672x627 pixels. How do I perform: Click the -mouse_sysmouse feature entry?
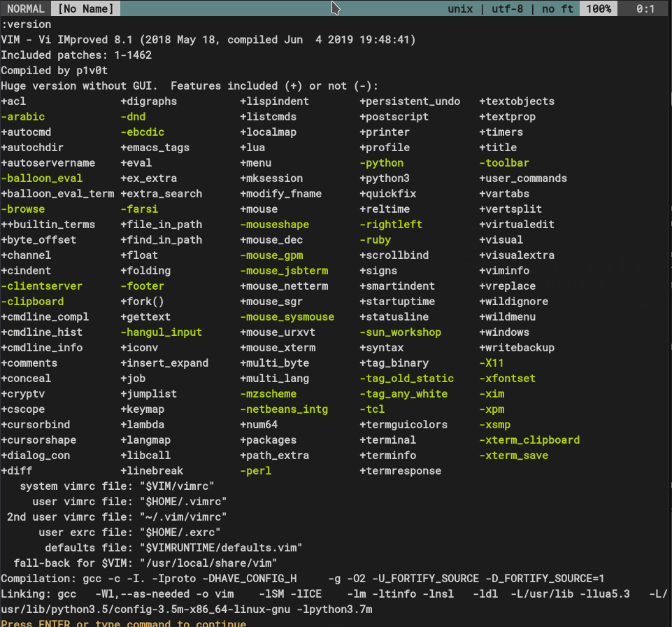(x=287, y=317)
